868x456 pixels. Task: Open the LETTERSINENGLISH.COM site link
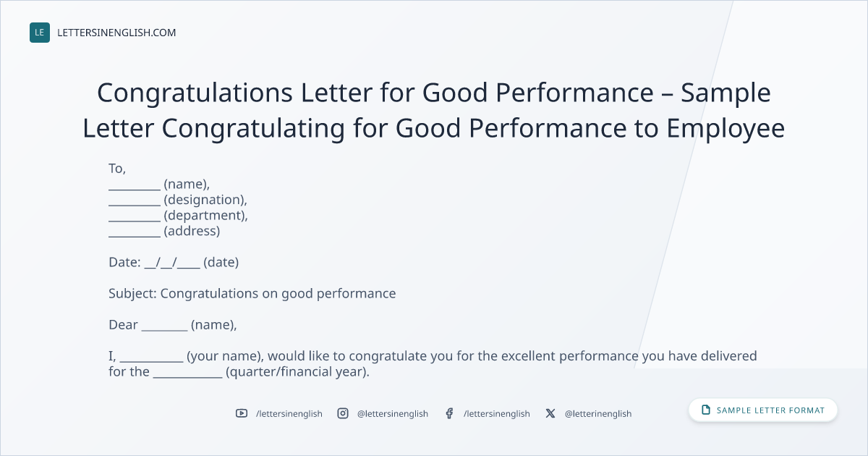[x=116, y=33]
